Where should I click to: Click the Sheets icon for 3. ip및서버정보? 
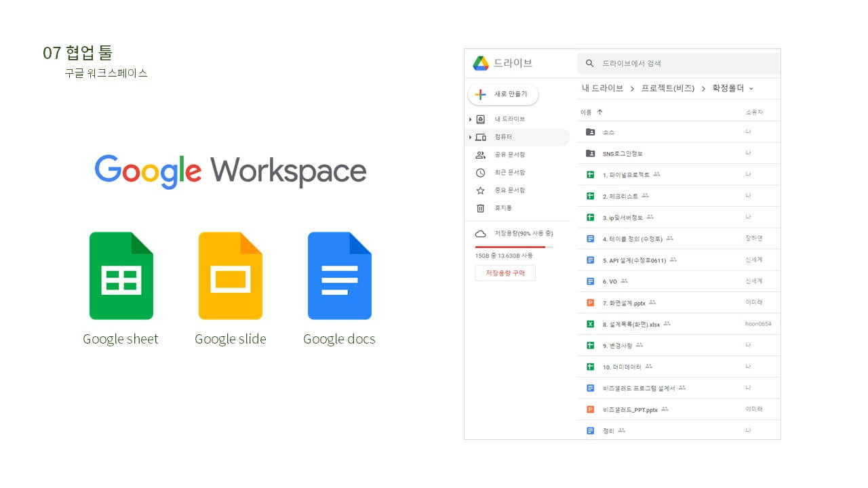click(590, 217)
